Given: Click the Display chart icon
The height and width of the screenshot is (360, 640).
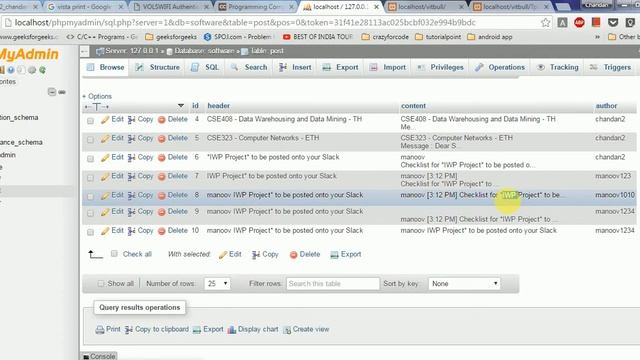Looking at the screenshot, I should tap(232, 330).
